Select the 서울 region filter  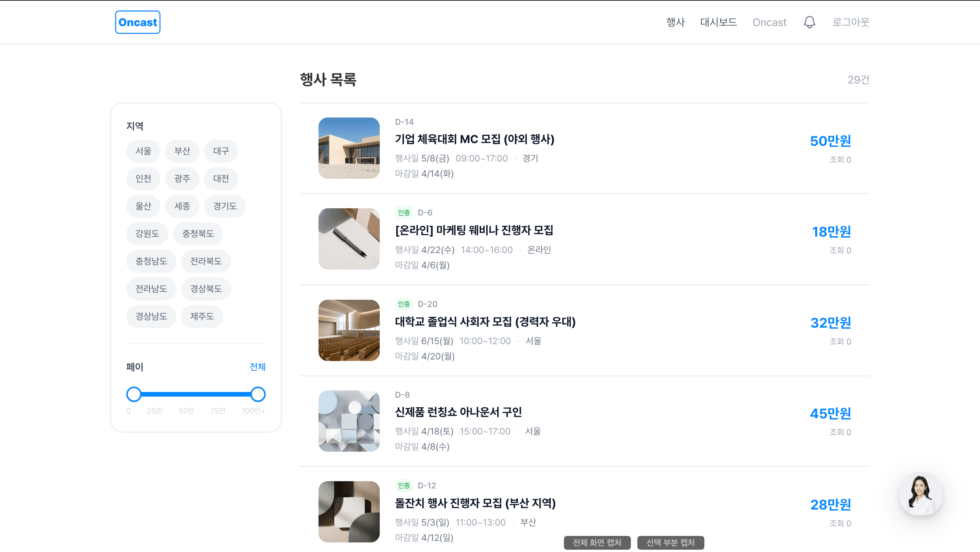pyautogui.click(x=143, y=151)
